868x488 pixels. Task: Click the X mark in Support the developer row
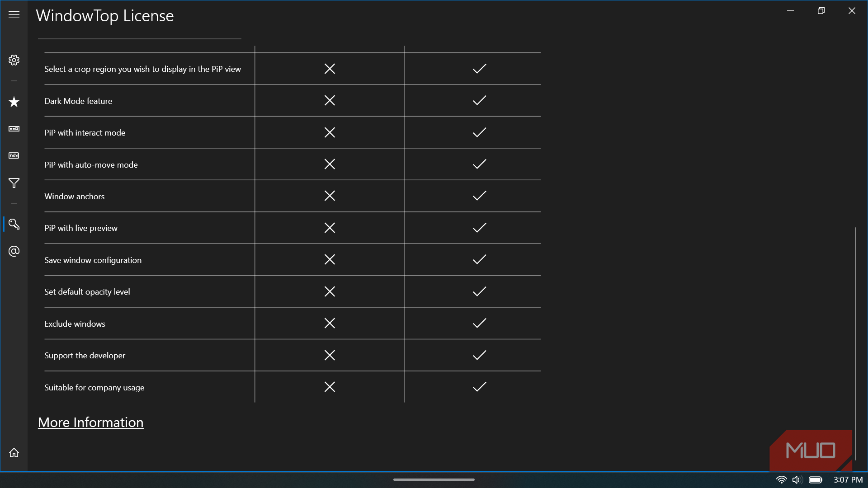330,355
